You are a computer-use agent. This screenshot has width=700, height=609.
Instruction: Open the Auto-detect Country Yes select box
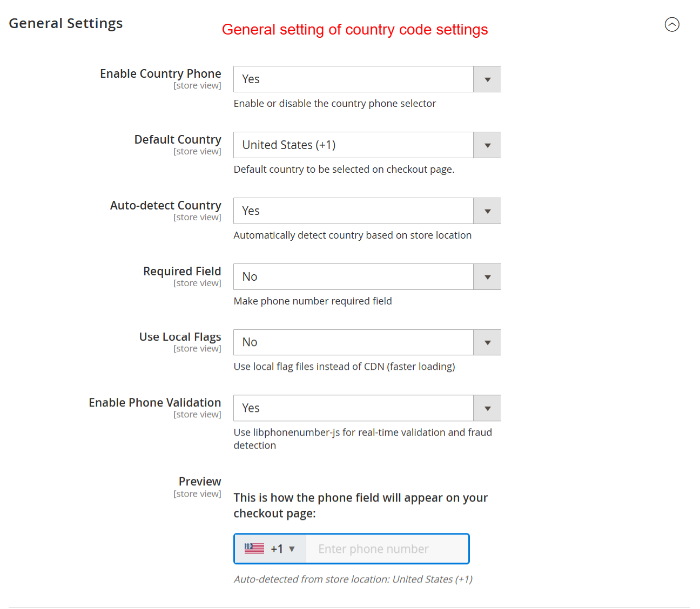353,211
